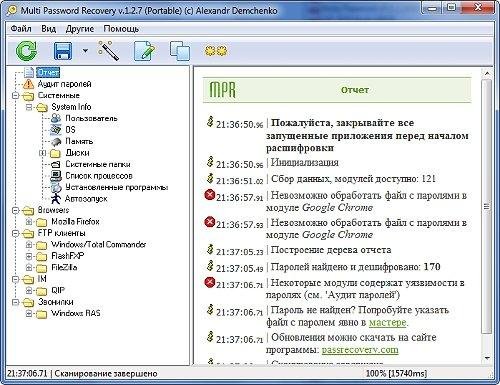Click the Память memory chip icon

(56, 142)
